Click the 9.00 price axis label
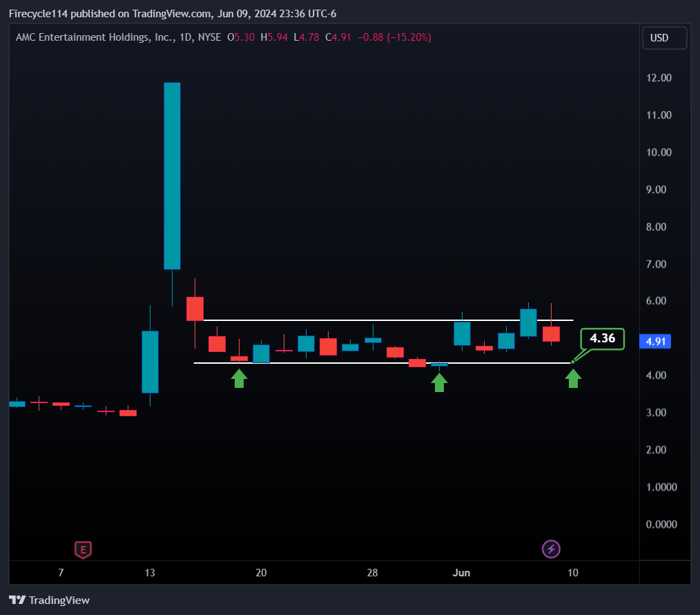Viewport: 700px width, 615px height. coord(656,190)
